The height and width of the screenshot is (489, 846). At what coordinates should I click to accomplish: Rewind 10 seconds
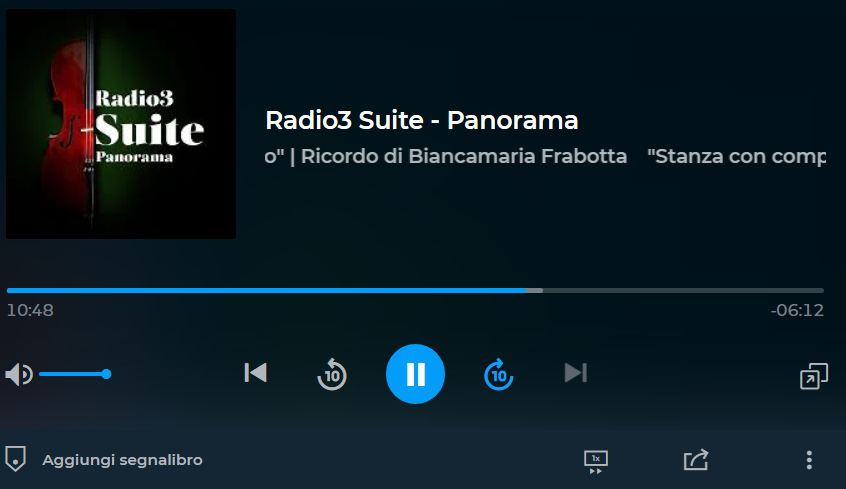[332, 374]
